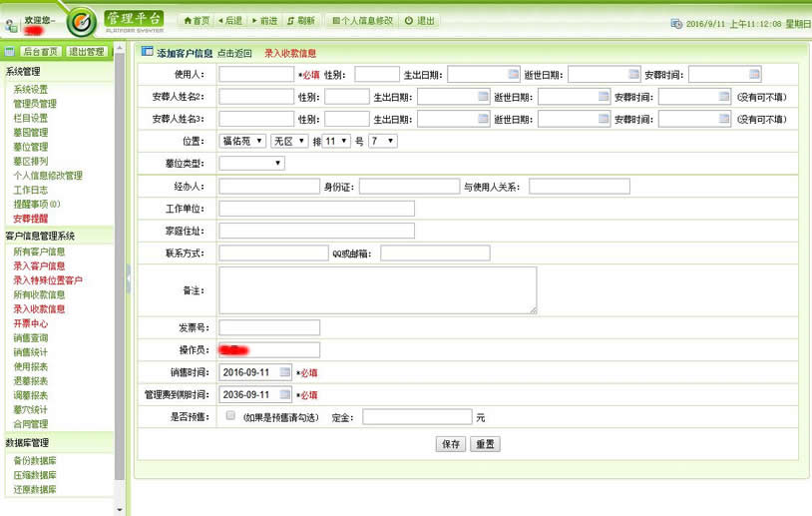Screen dimensions: 812x516
Task: Open calendar icon for first row 安葬时间
Action: (x=754, y=74)
